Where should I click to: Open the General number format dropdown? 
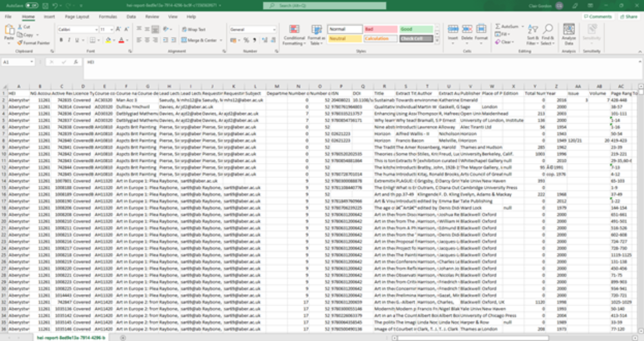274,30
